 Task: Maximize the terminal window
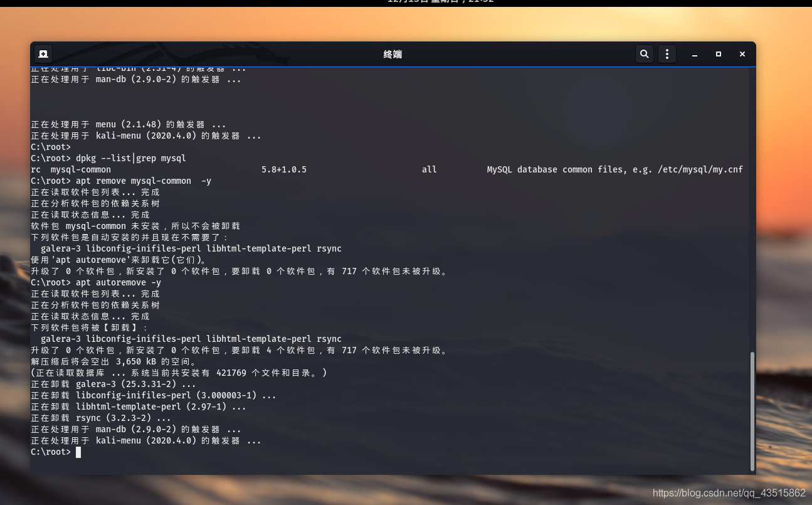[719, 55]
